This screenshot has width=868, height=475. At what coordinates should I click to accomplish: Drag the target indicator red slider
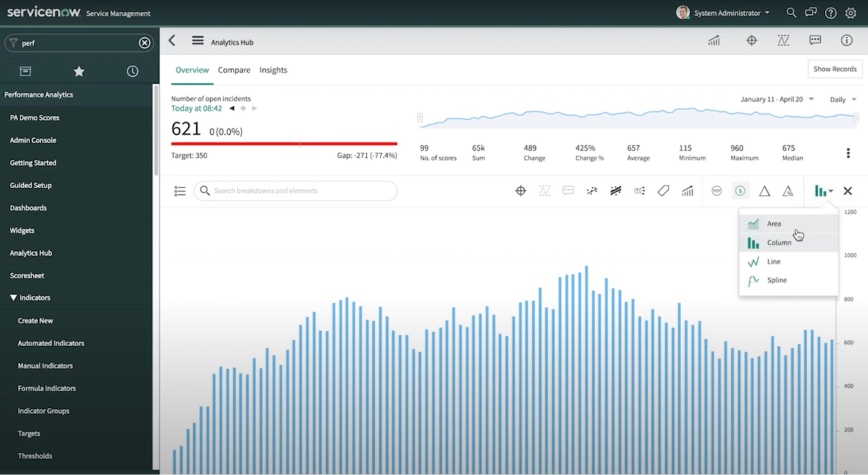[299, 144]
